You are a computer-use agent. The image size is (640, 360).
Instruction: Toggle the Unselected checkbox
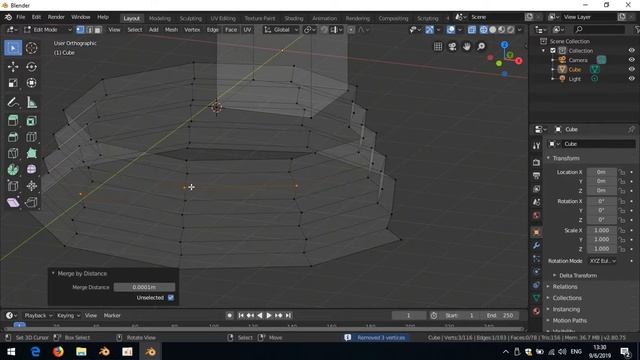pyautogui.click(x=171, y=298)
